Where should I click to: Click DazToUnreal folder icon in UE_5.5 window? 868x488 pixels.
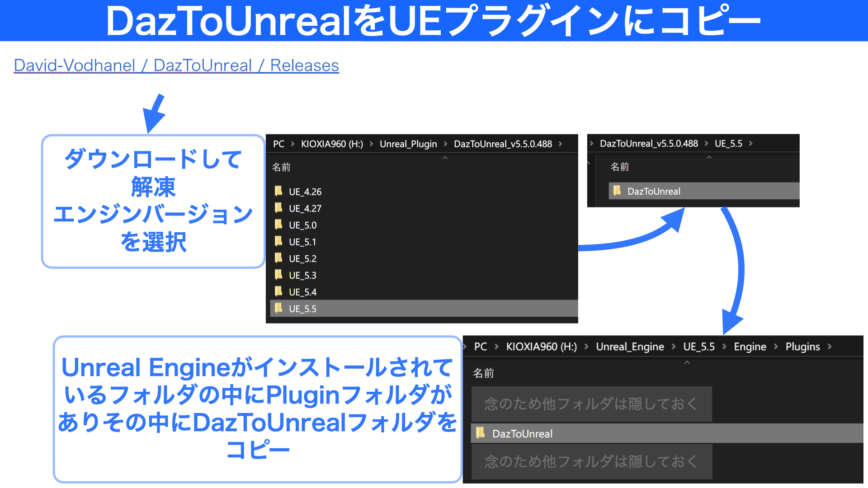617,191
